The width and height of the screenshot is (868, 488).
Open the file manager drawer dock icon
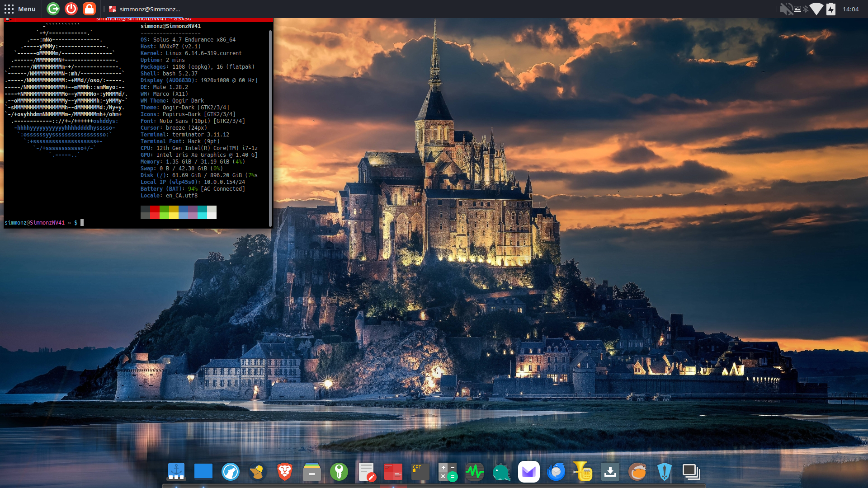point(312,472)
